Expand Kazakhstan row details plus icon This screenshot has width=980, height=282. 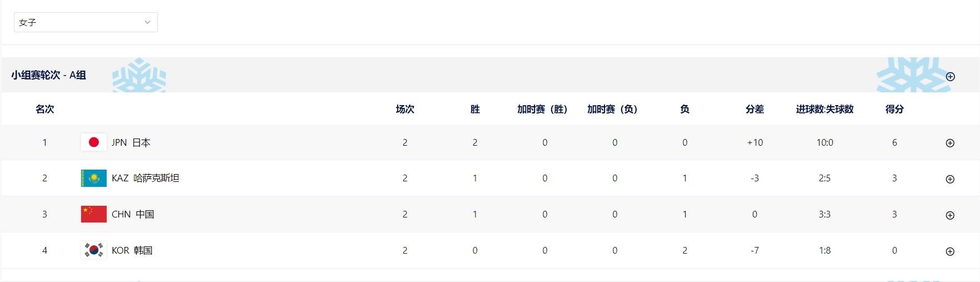click(x=950, y=179)
